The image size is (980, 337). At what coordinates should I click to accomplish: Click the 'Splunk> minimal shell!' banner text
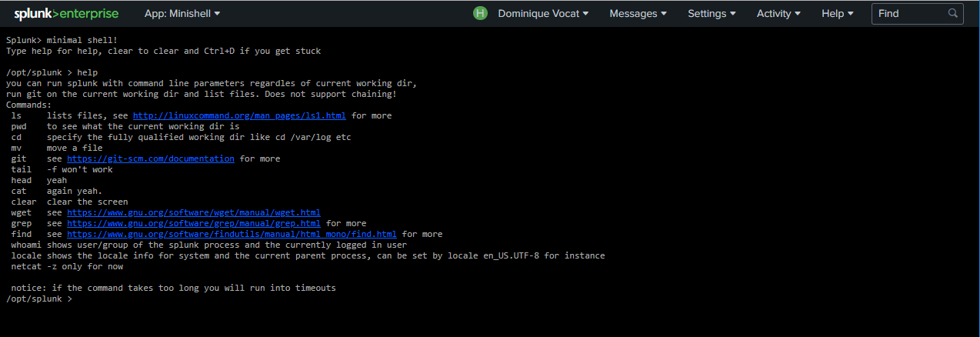62,40
